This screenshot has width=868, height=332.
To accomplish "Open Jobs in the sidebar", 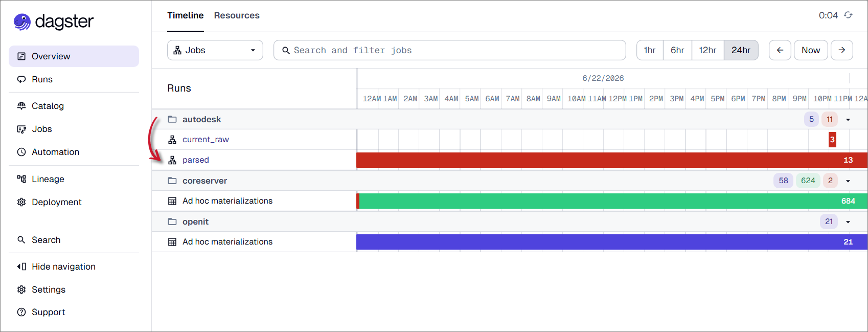I will pos(42,129).
